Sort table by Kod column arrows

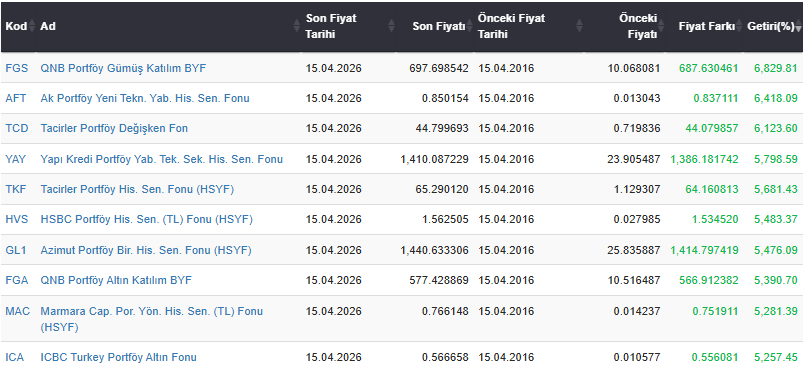point(32,26)
